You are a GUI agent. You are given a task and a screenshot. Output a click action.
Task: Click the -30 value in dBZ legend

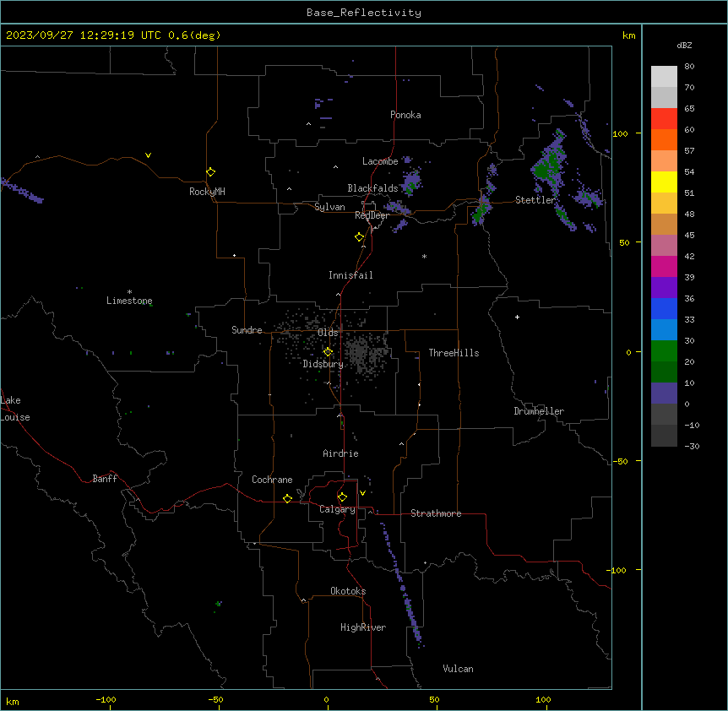pyautogui.click(x=692, y=446)
